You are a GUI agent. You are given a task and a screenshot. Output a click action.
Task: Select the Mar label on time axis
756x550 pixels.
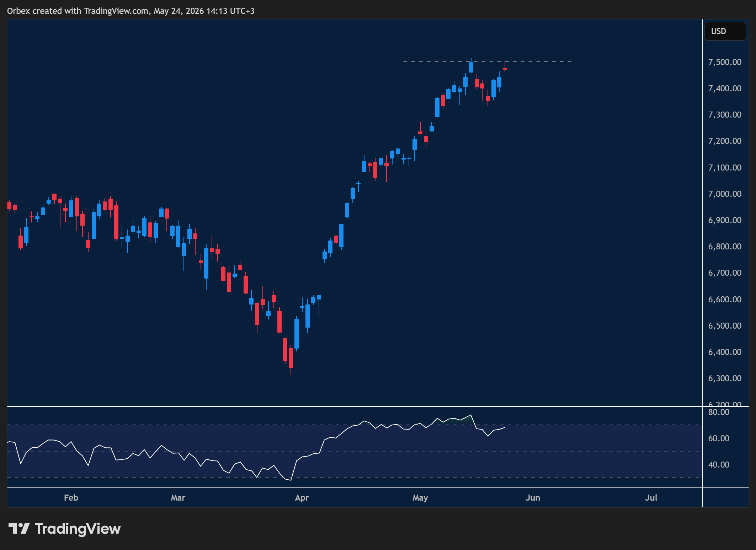tap(178, 498)
